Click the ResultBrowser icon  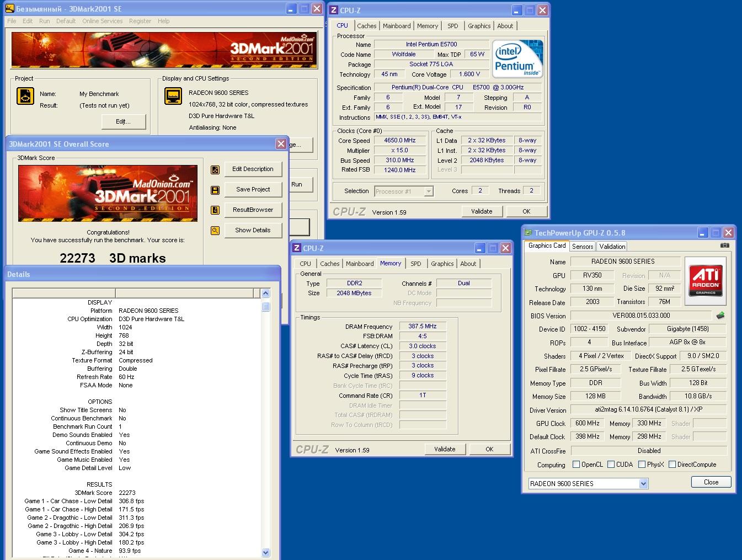click(215, 210)
